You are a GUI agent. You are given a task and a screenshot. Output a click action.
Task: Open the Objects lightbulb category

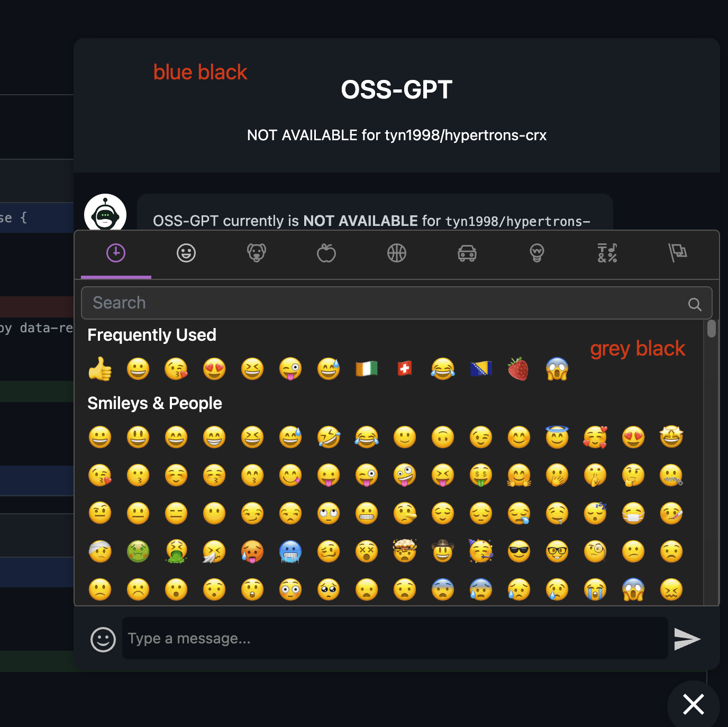[536, 253]
